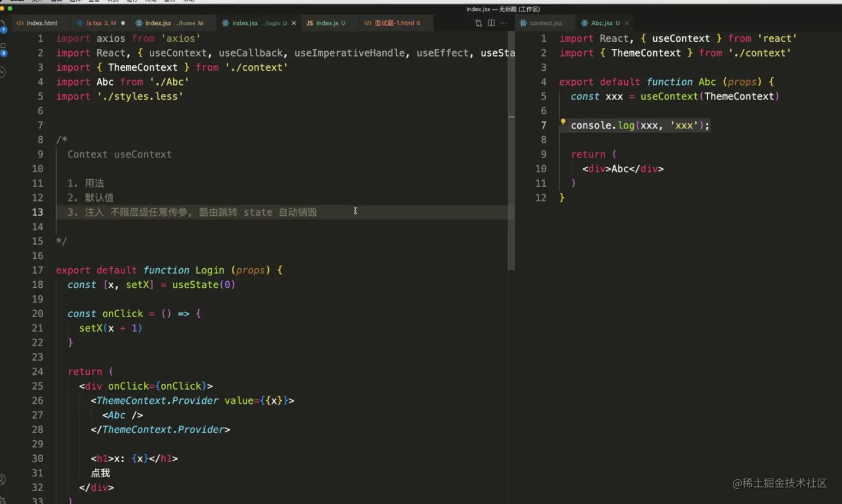The height and width of the screenshot is (504, 842).
Task: Close the Abc.jsx tab
Action: click(627, 23)
